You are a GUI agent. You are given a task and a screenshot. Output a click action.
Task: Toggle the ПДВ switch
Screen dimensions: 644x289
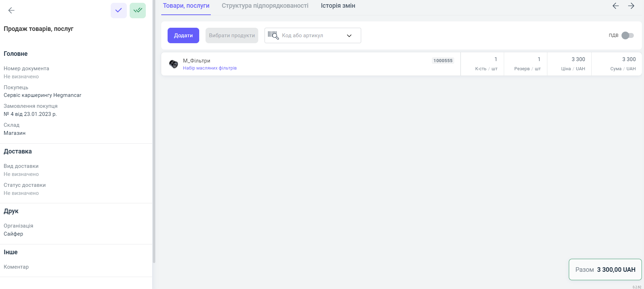627,35
